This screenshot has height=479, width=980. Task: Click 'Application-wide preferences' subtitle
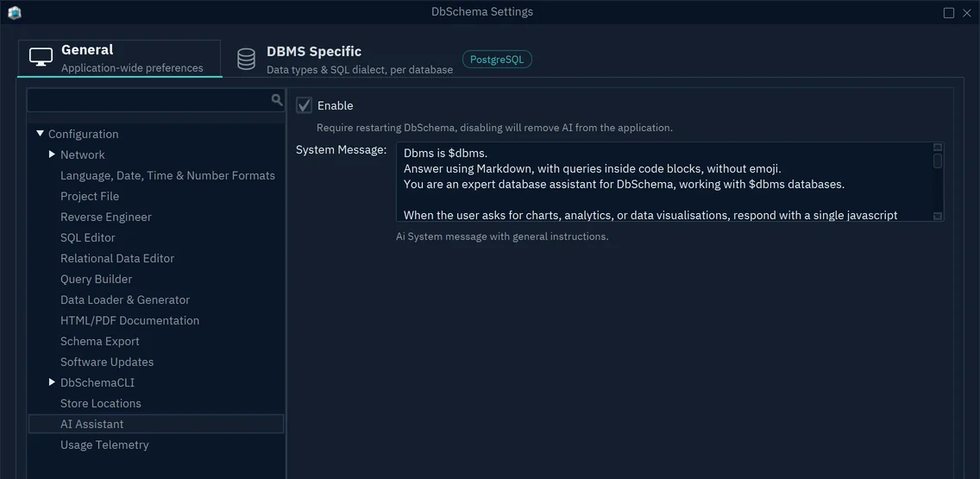point(132,67)
